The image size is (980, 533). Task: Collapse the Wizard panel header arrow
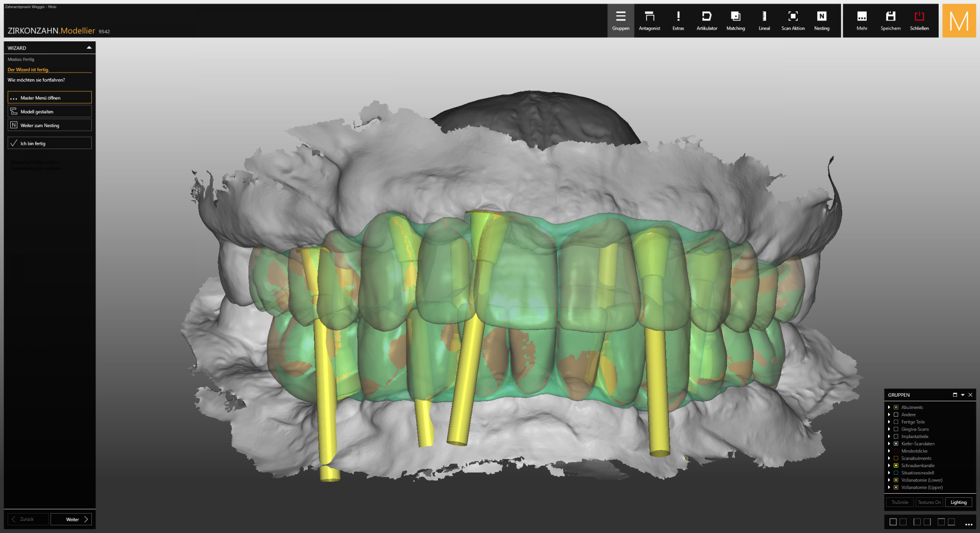[89, 48]
